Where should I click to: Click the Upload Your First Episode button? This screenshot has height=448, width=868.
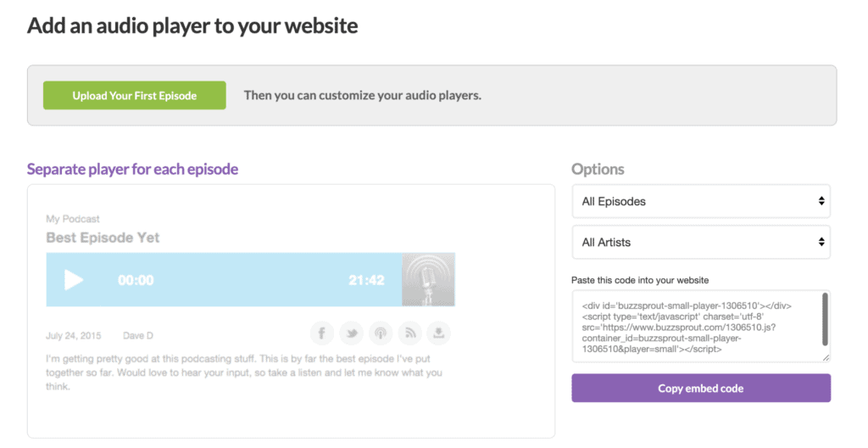[x=135, y=95]
